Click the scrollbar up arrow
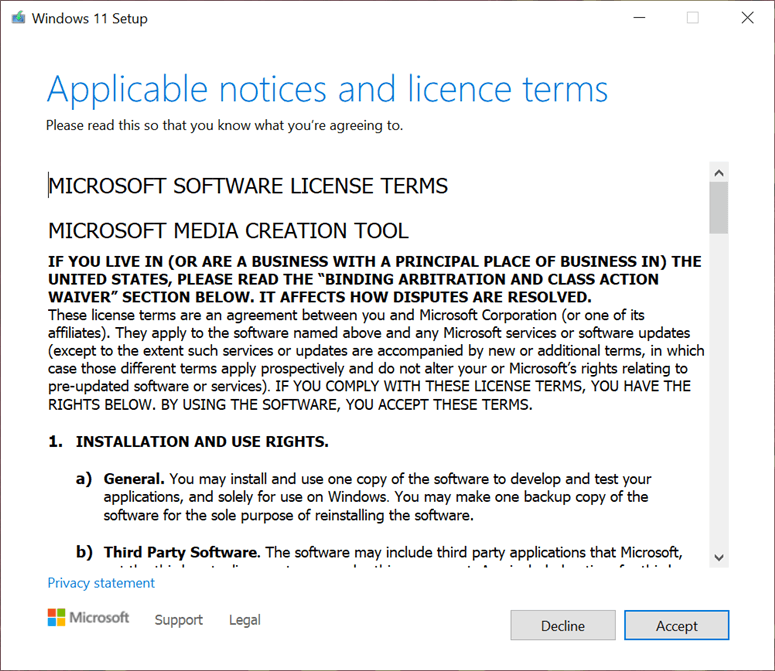Screen dimensions: 775x671 (719, 172)
